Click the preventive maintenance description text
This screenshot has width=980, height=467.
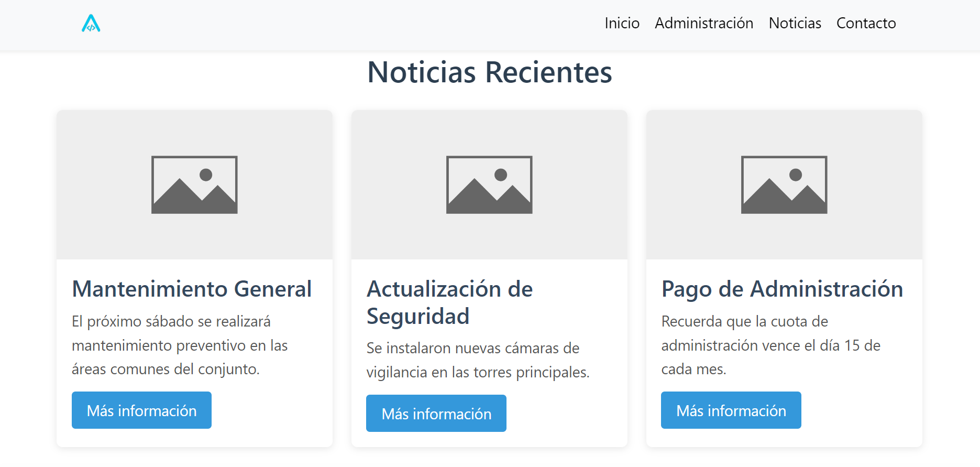[x=180, y=345]
